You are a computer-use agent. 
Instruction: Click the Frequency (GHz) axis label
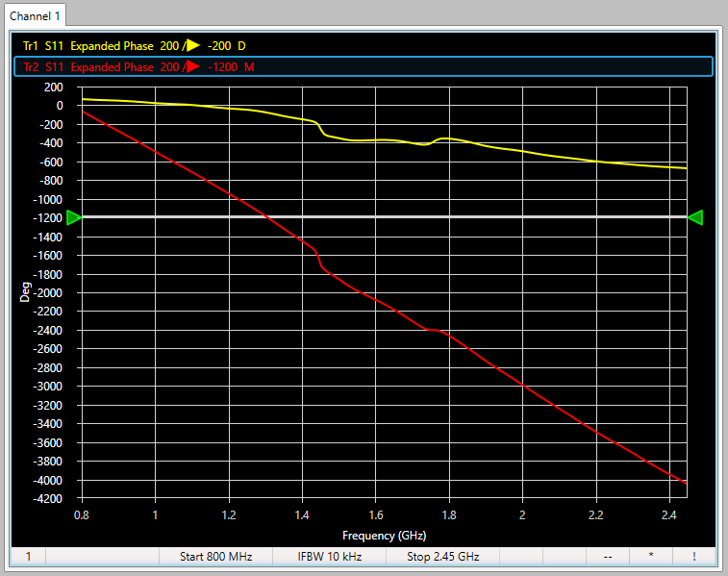pyautogui.click(x=384, y=536)
